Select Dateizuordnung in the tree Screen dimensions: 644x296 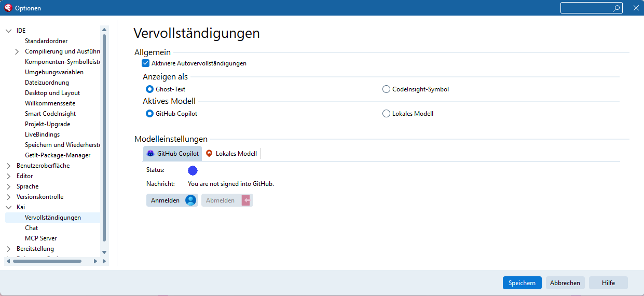coord(47,83)
